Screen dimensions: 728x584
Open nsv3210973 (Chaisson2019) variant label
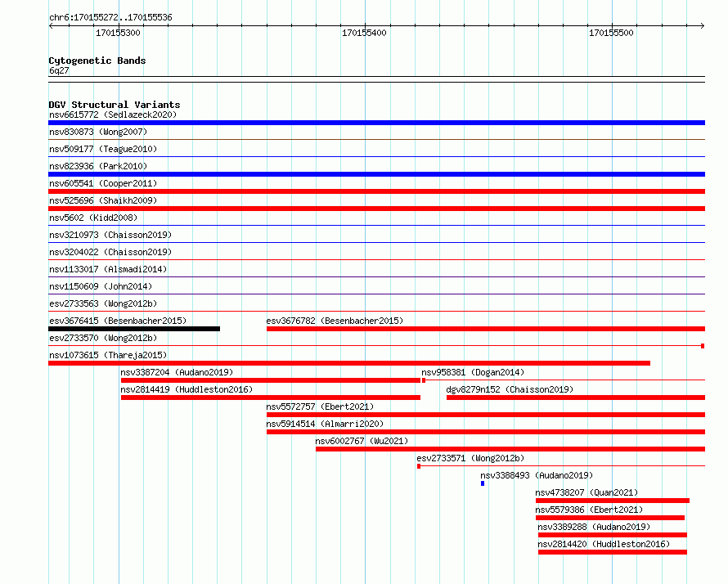pyautogui.click(x=110, y=235)
